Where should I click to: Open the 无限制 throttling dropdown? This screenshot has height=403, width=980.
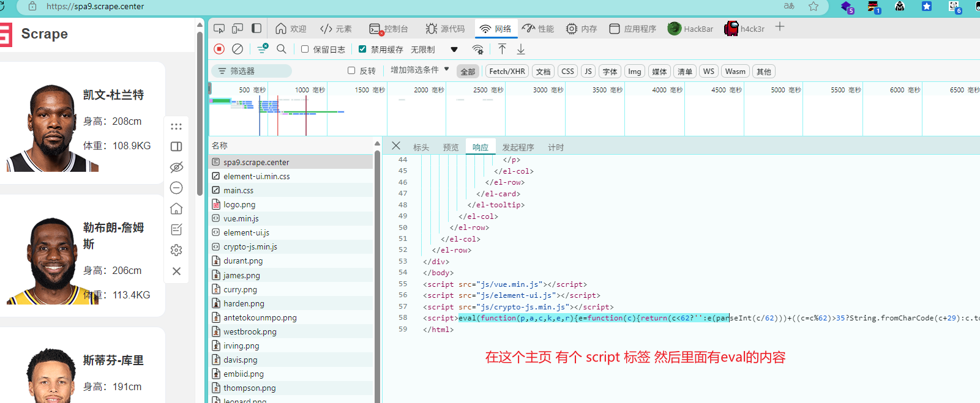434,50
